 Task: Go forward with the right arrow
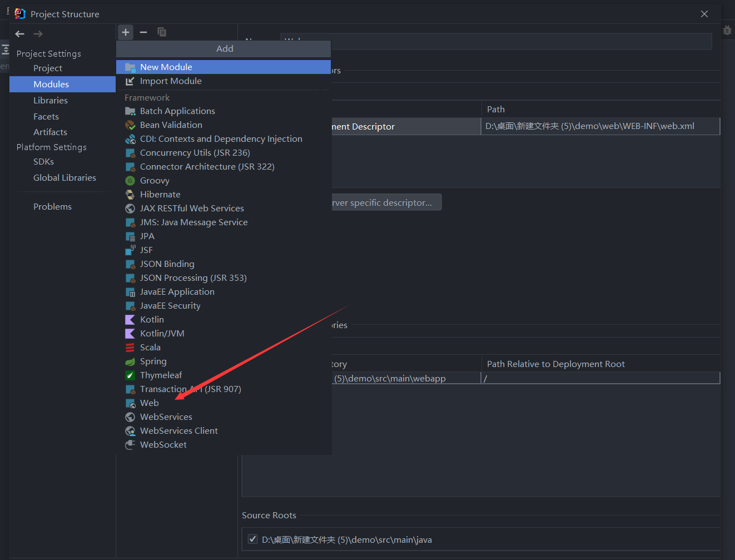38,34
